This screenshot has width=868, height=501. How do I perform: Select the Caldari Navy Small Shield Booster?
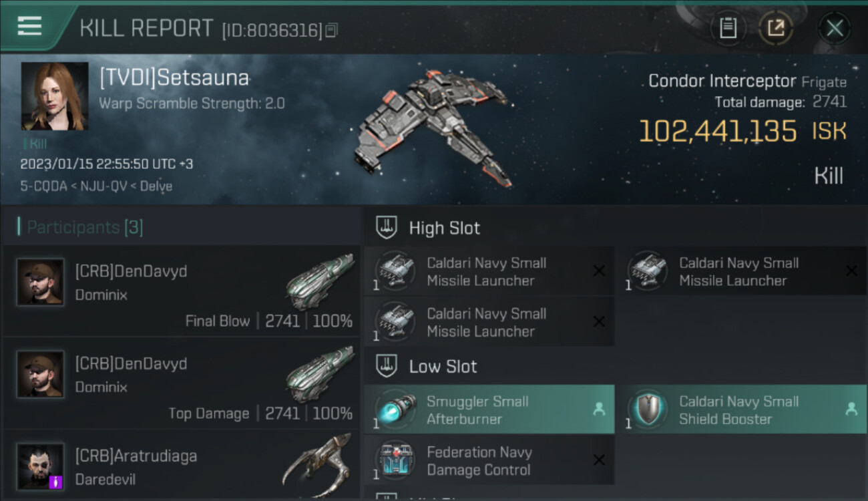point(742,409)
